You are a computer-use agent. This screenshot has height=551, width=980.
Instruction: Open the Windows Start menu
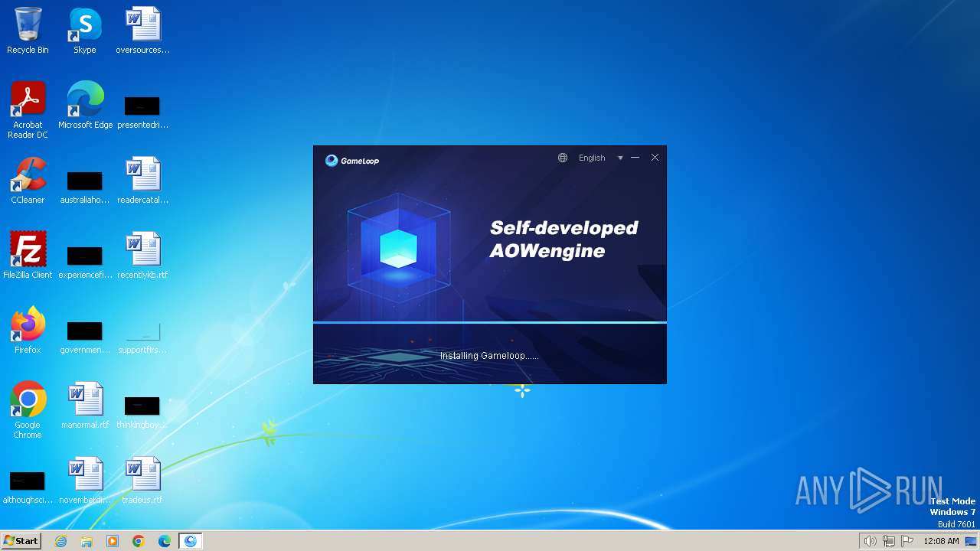[21, 541]
